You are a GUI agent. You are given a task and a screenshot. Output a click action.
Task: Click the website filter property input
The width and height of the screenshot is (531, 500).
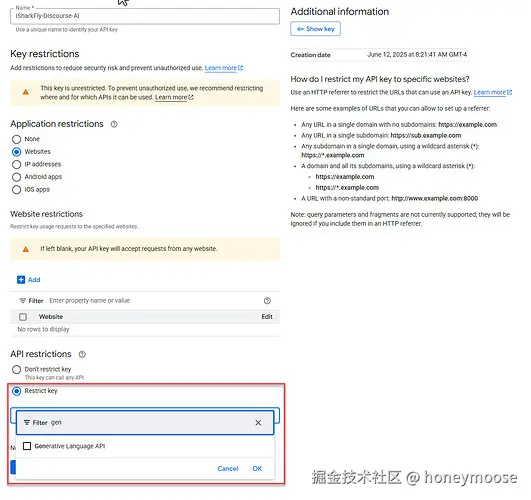(x=154, y=301)
